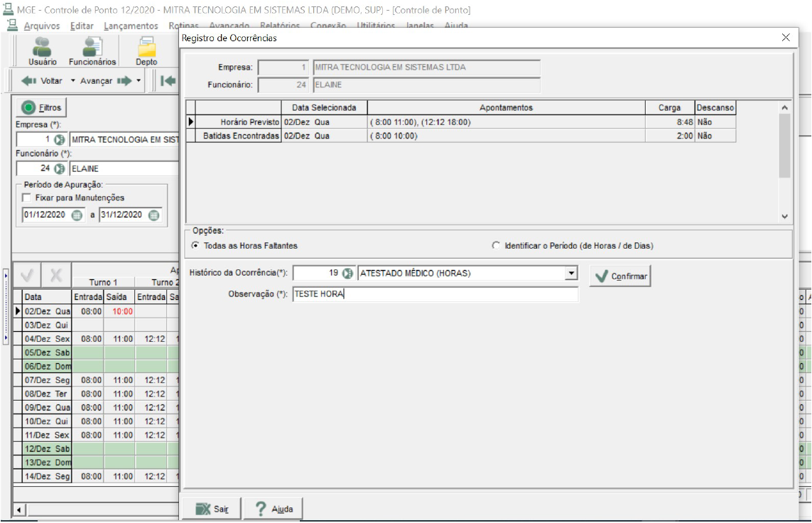Click the Confirmar button

tap(620, 276)
